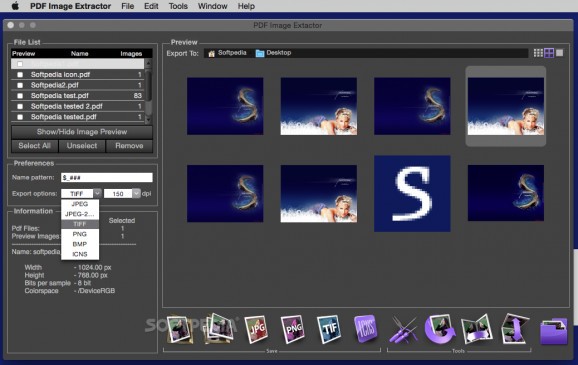This screenshot has height=365, width=578.
Task: Save as ICNS using the ICNS icon
Action: click(365, 328)
